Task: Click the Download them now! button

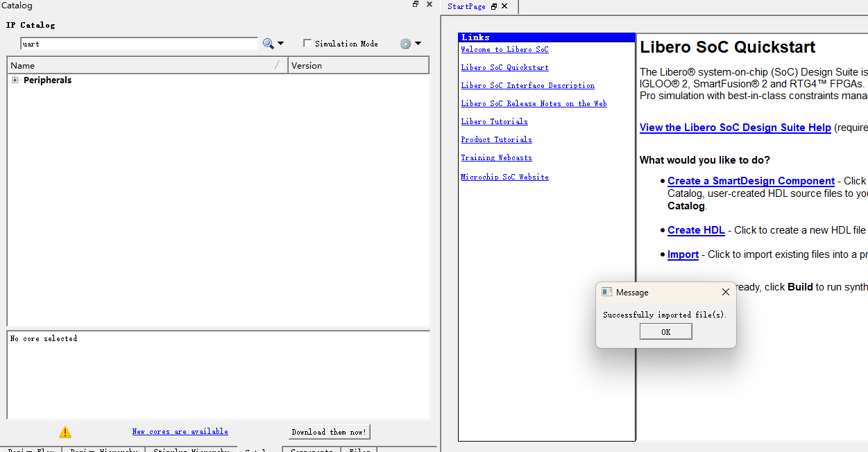Action: pyautogui.click(x=329, y=432)
